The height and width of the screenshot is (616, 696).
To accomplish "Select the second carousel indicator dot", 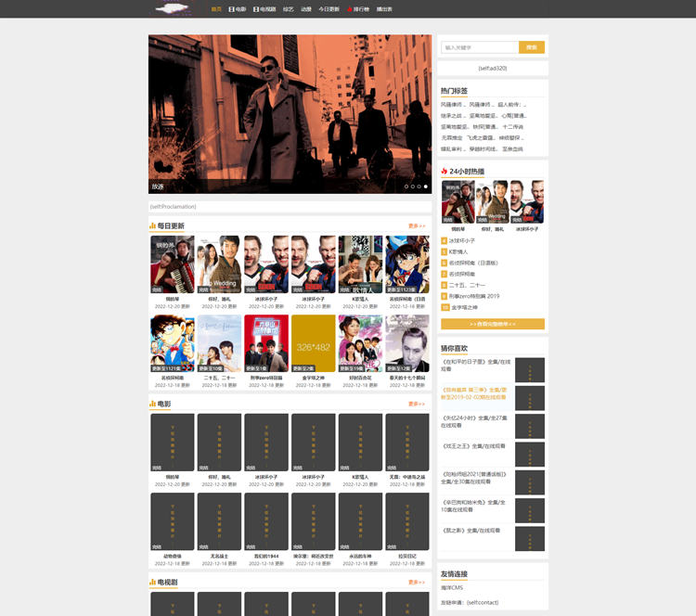I will point(413,186).
